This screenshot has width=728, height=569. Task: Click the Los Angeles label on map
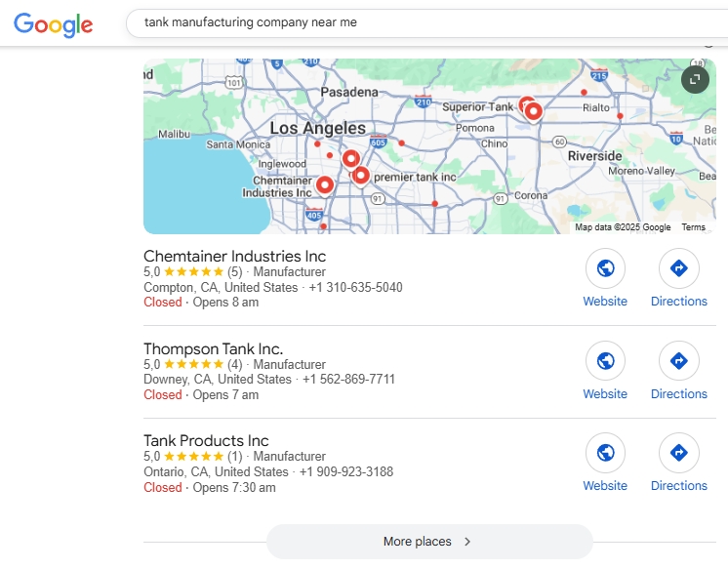[317, 129]
